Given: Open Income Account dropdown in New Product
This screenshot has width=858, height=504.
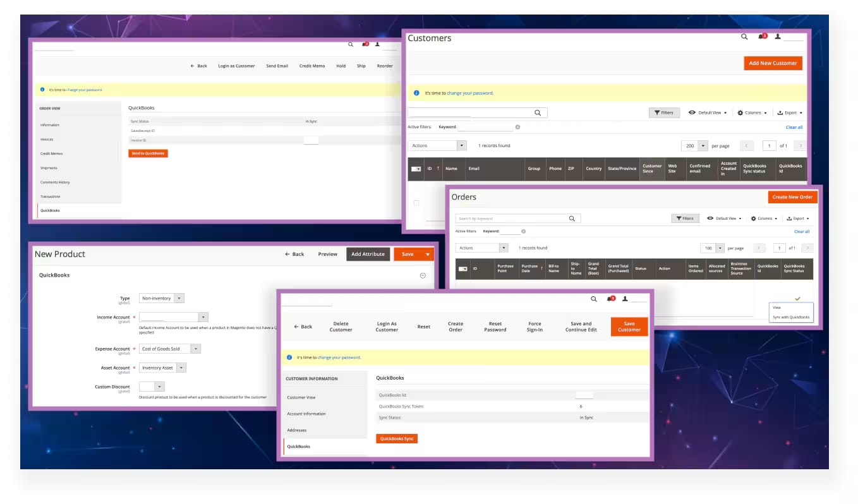Looking at the screenshot, I should pos(174,317).
